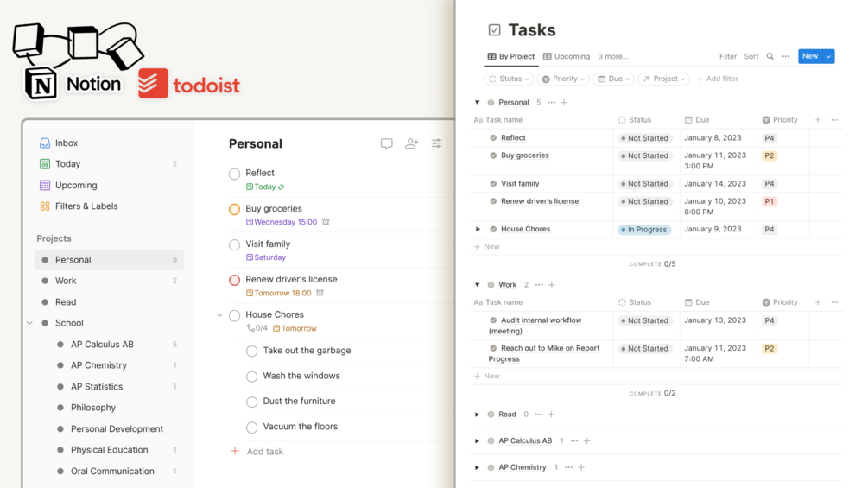
Task: Open column options dots in Work table header
Action: pos(834,302)
